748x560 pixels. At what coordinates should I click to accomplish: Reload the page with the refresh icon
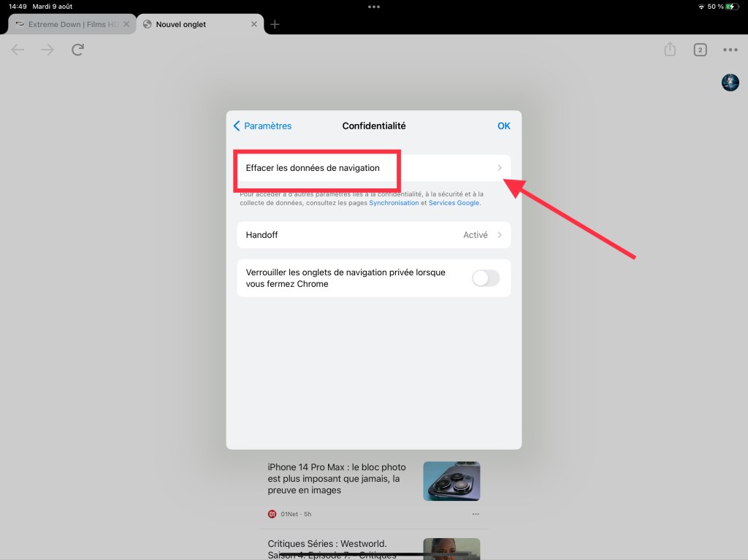coord(77,50)
